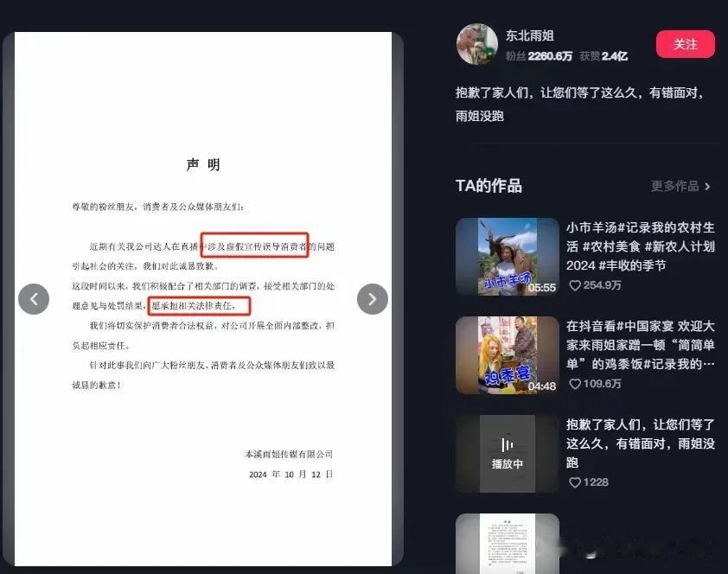Click the 声明 document image
This screenshot has width=728, height=574.
tap(203, 299)
